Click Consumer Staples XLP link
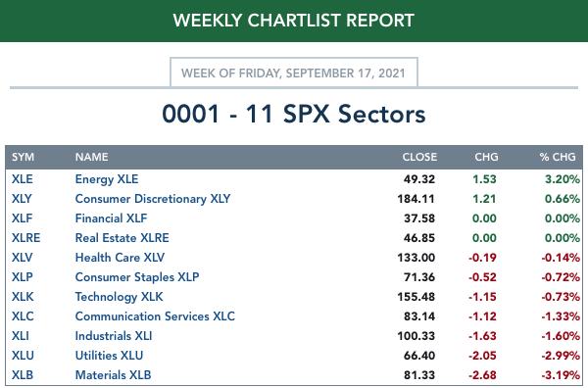 point(137,277)
